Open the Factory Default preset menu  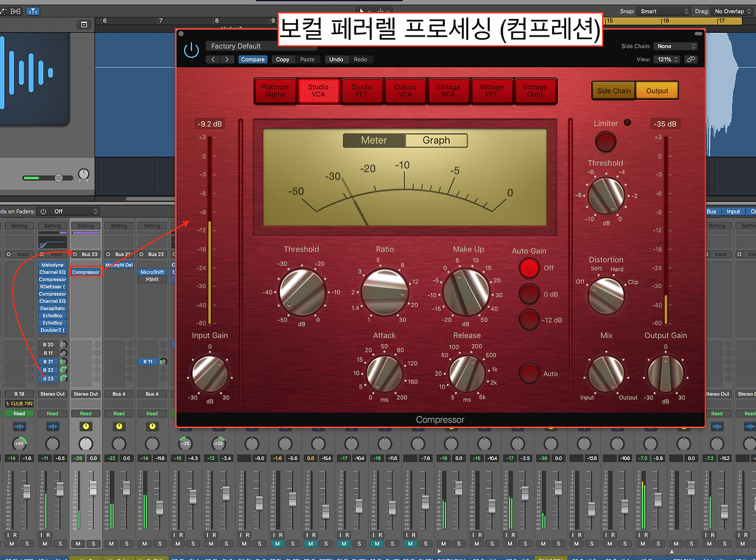(261, 46)
